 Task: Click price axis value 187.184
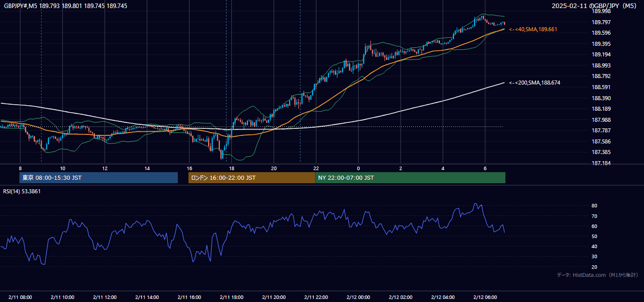click(x=601, y=163)
